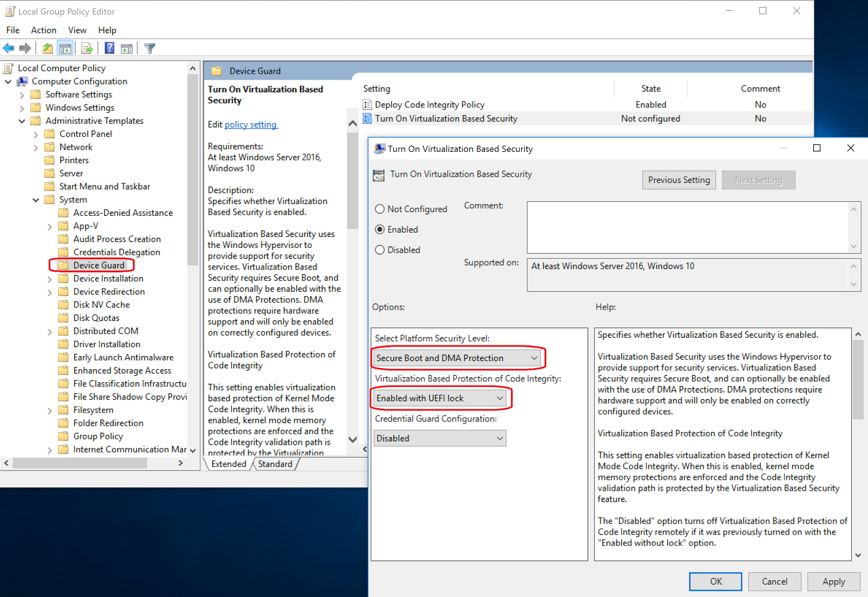Open the Action menu
Screen dimensions: 868x597
coord(43,30)
